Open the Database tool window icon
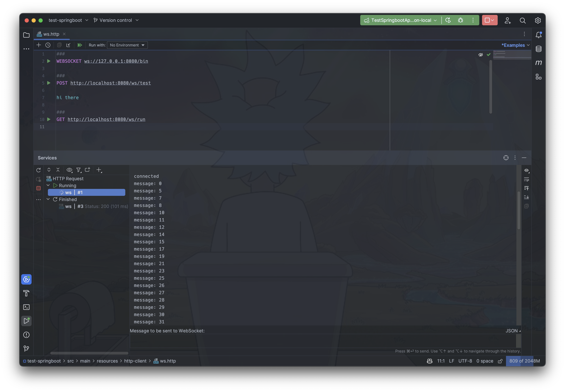The width and height of the screenshot is (565, 392). point(538,49)
